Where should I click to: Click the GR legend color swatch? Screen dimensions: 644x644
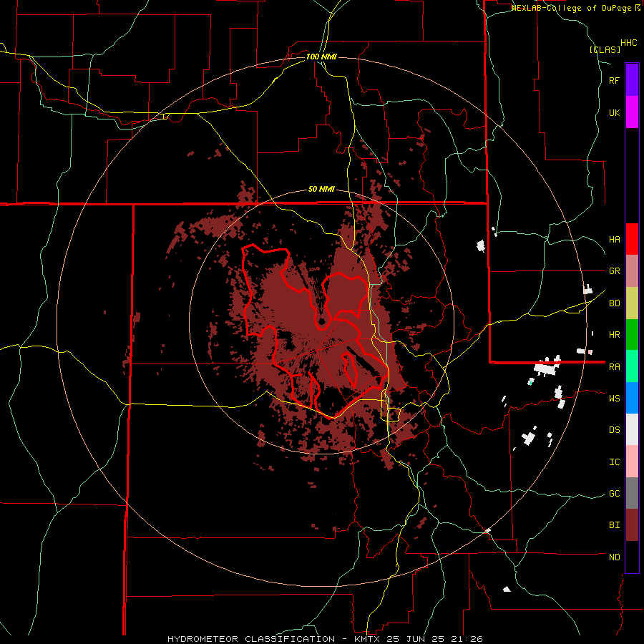pos(632,271)
